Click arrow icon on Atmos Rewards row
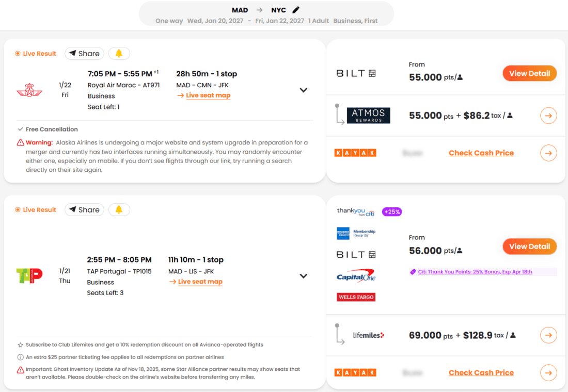The image size is (568, 392). point(548,116)
